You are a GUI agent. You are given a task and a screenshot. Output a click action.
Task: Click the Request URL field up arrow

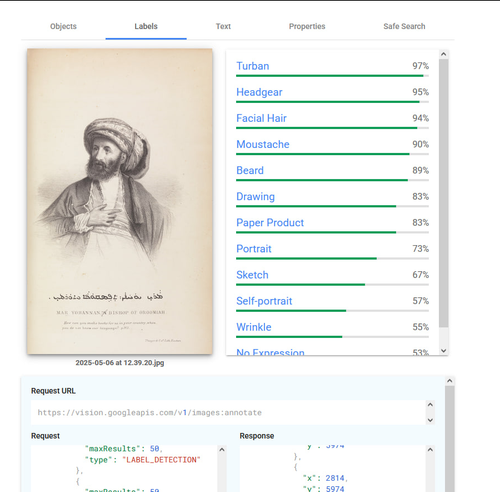[430, 405]
